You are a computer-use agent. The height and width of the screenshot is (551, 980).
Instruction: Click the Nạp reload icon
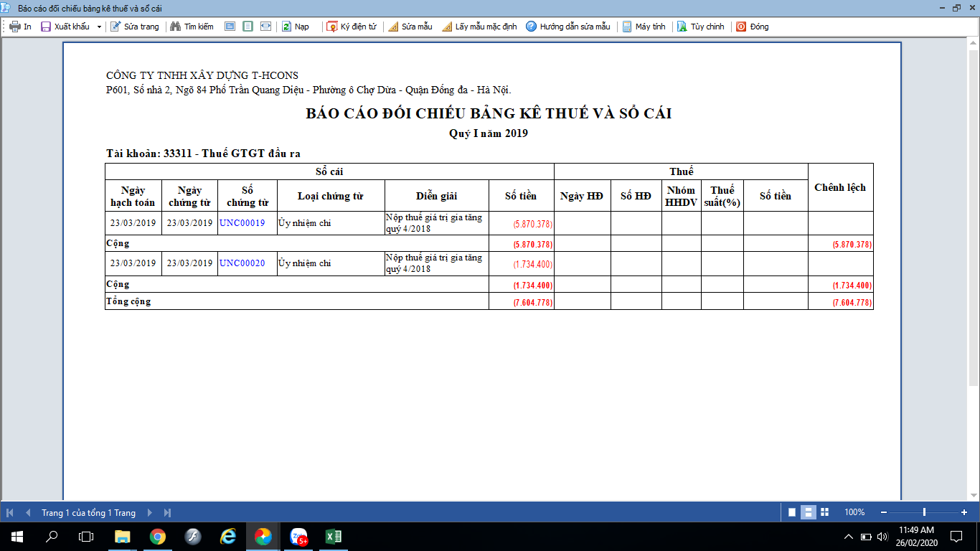tap(286, 27)
